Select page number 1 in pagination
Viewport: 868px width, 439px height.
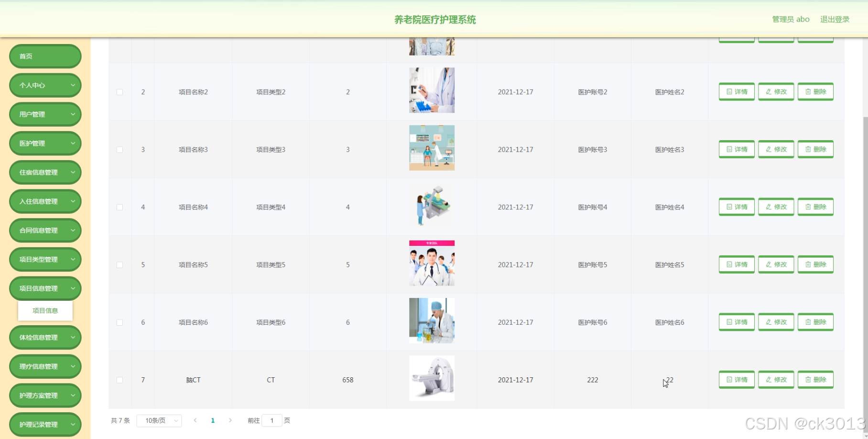pos(213,421)
